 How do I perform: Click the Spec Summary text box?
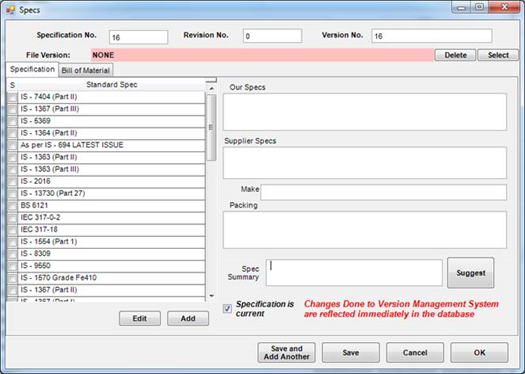(354, 273)
